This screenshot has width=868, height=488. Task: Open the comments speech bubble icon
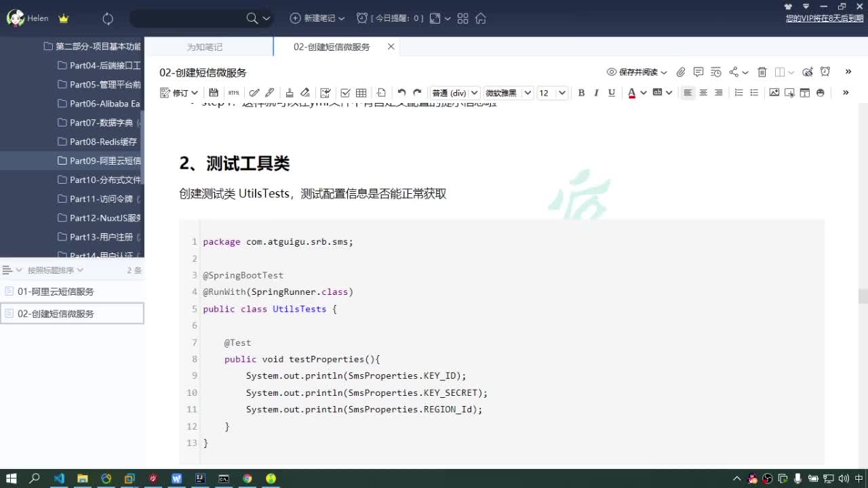[698, 72]
